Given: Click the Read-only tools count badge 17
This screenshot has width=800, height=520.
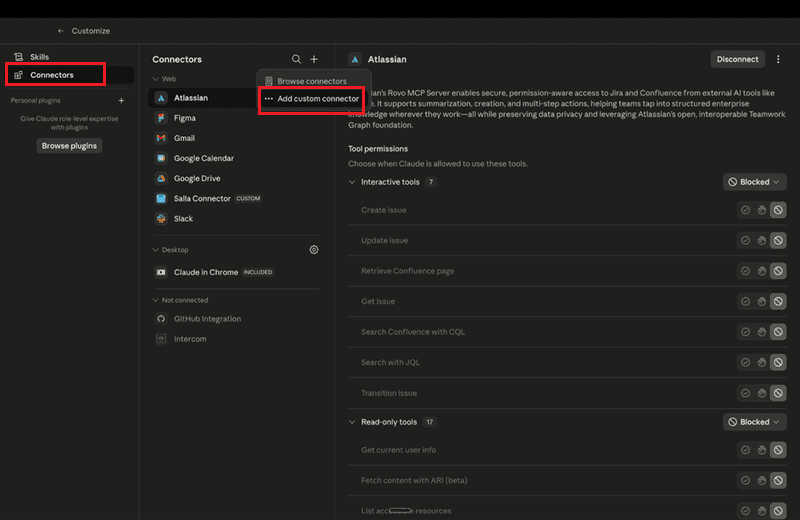Looking at the screenshot, I should pyautogui.click(x=430, y=422).
